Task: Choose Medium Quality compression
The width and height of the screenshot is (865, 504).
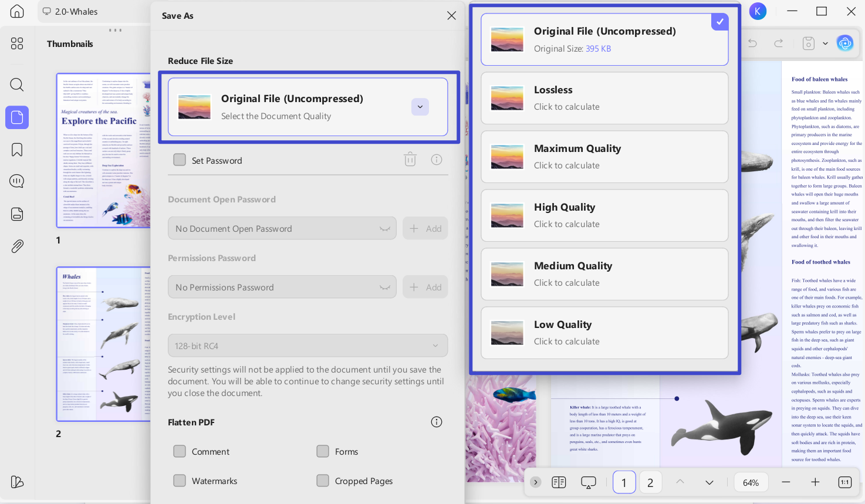Action: pyautogui.click(x=604, y=274)
